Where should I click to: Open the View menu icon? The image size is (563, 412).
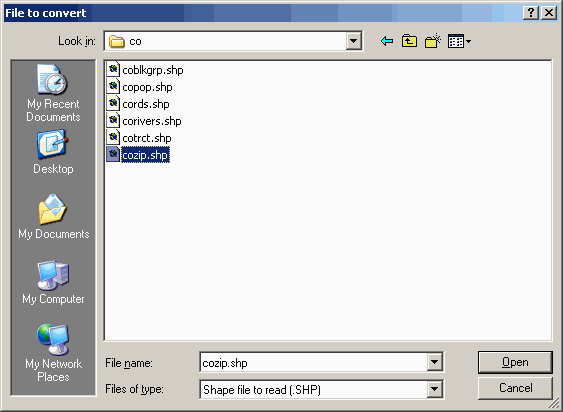[459, 41]
